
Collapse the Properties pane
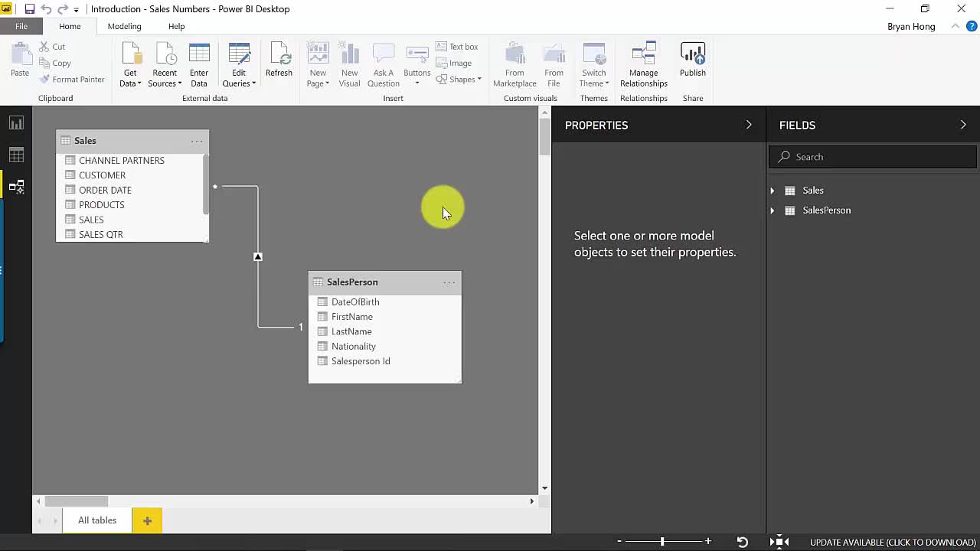(749, 125)
